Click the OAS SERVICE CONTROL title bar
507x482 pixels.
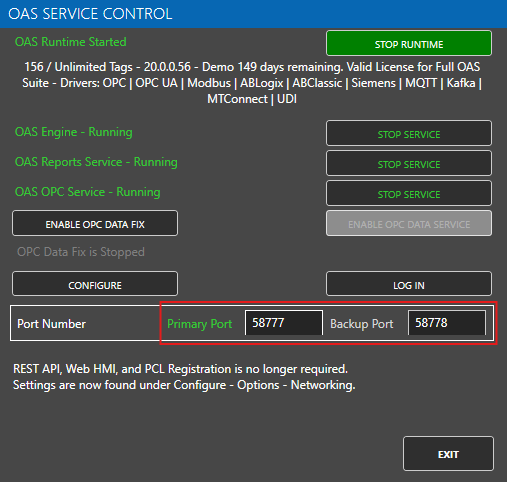tap(253, 14)
